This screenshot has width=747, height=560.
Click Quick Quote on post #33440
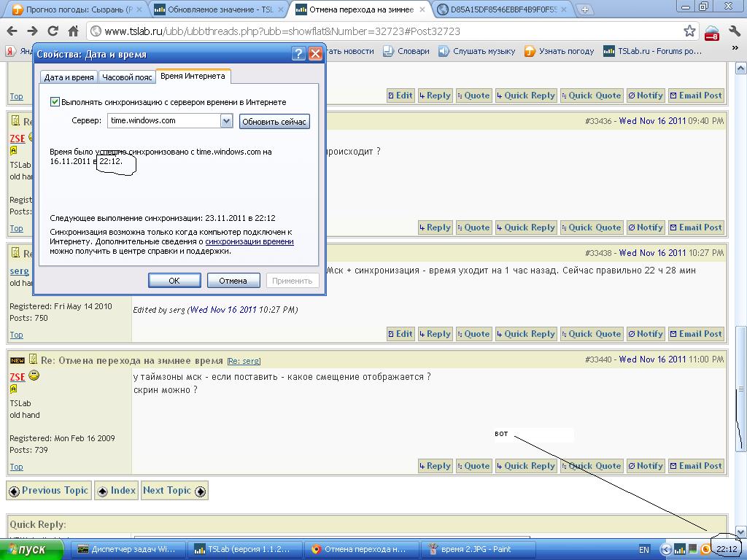tap(591, 466)
